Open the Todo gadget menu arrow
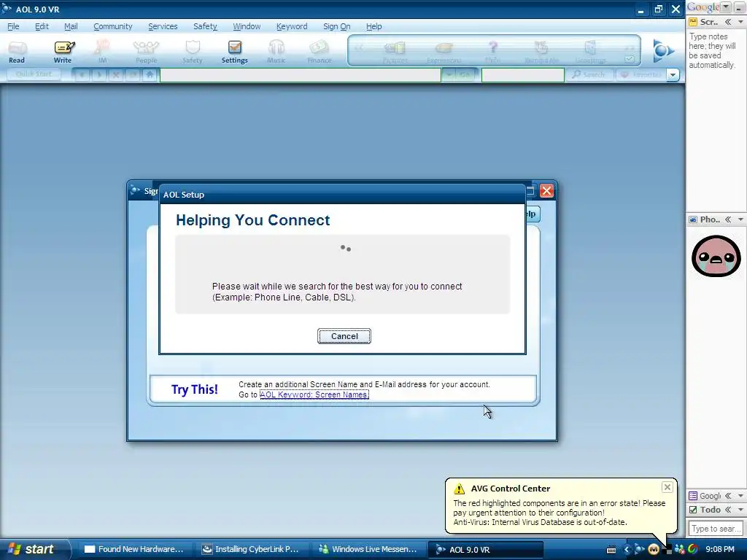The image size is (747, 560). point(740,510)
